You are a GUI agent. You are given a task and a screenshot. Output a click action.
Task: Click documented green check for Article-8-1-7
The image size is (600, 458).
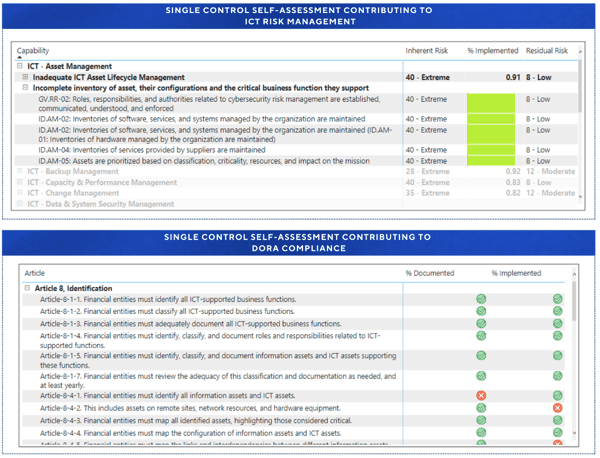481,376
